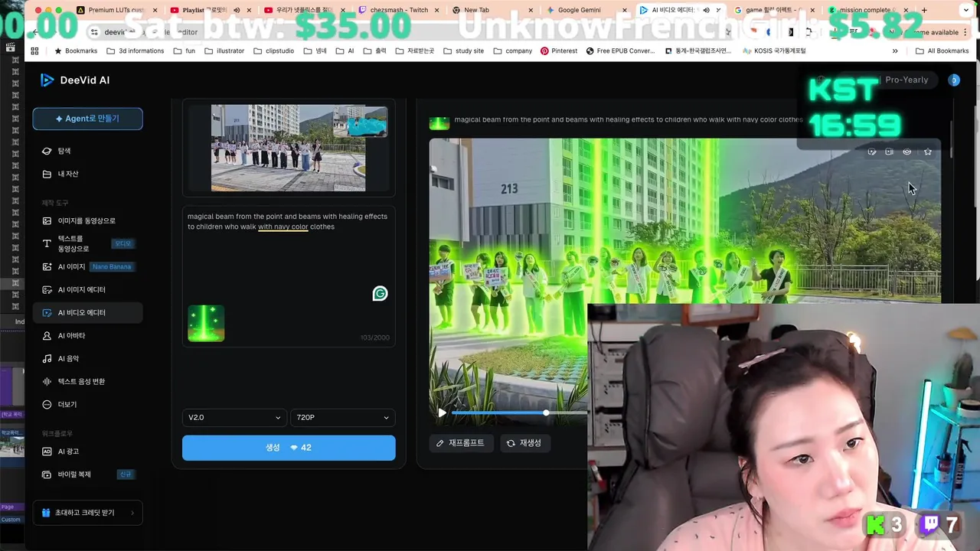Expand the 3d informations bookmark folder
The image size is (980, 551).
pyautogui.click(x=136, y=51)
